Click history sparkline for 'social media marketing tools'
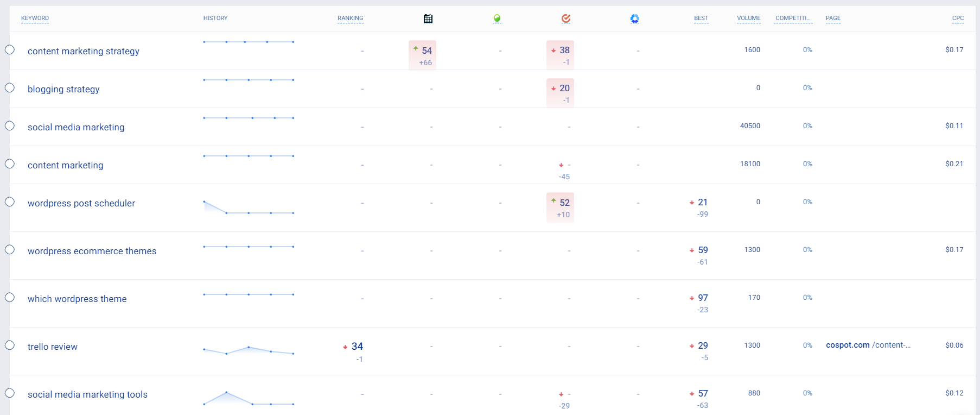Screen dimensions: 980x415 click(249, 399)
